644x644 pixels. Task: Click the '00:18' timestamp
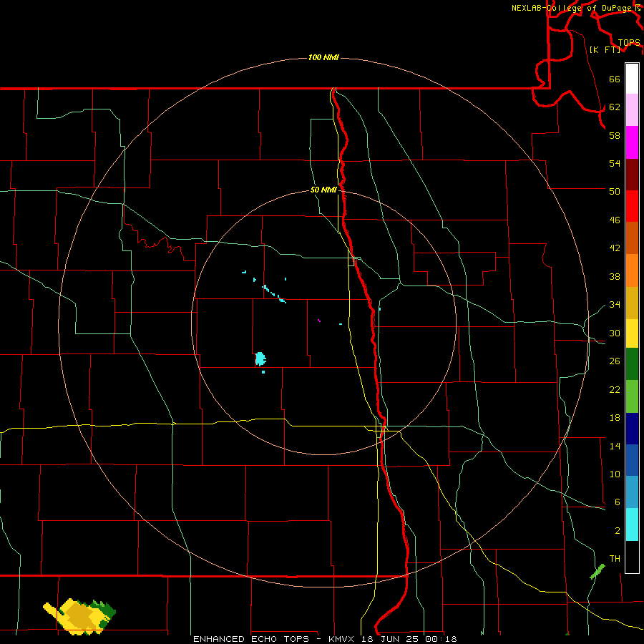(441, 639)
